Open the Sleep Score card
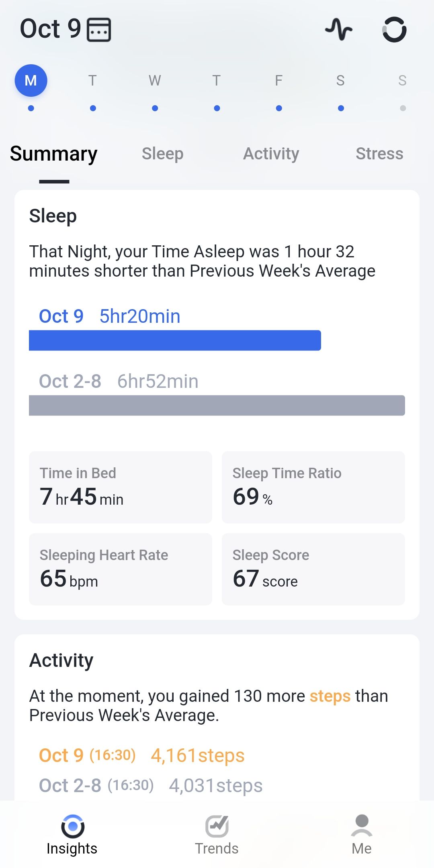434x868 pixels. click(x=313, y=569)
